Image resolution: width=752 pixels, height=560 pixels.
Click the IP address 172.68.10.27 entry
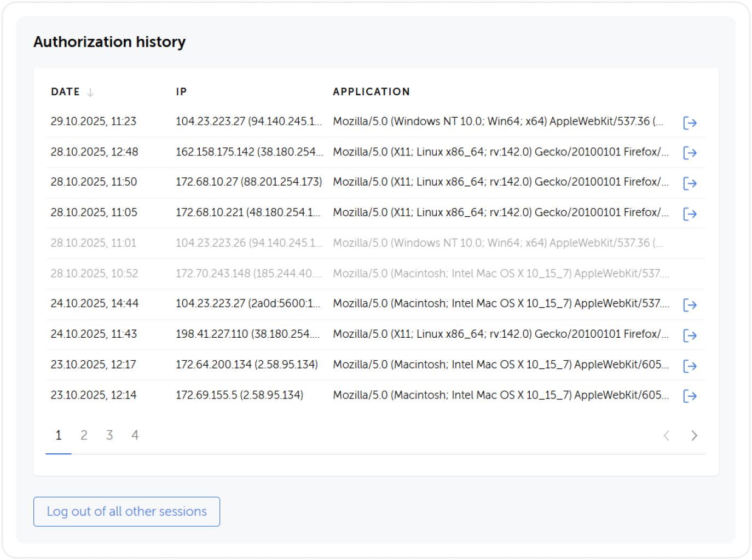[248, 182]
